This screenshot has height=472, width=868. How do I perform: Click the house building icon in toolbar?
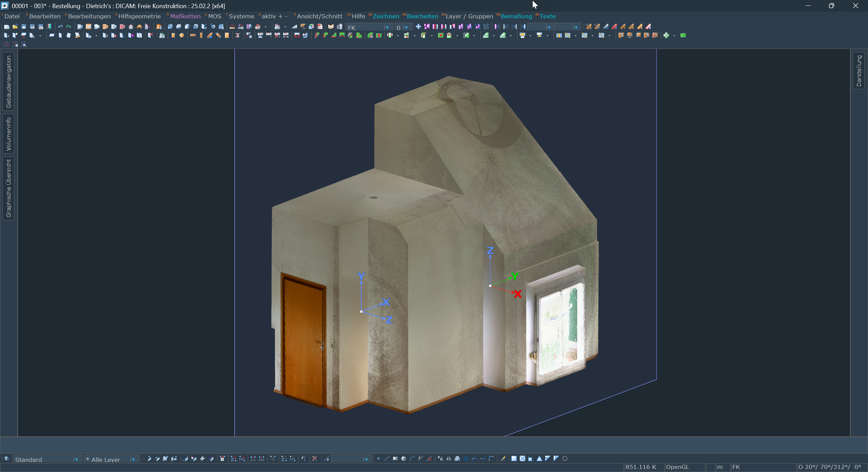(x=131, y=26)
